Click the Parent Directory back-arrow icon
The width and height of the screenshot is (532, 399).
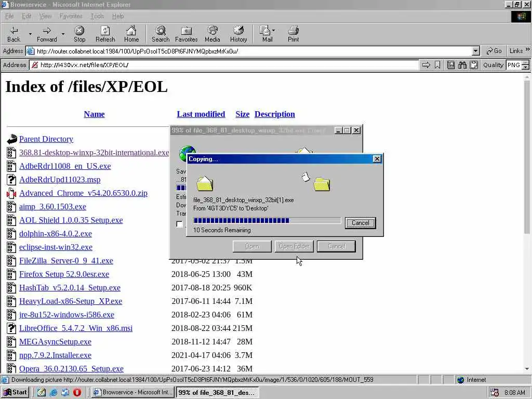(x=11, y=139)
